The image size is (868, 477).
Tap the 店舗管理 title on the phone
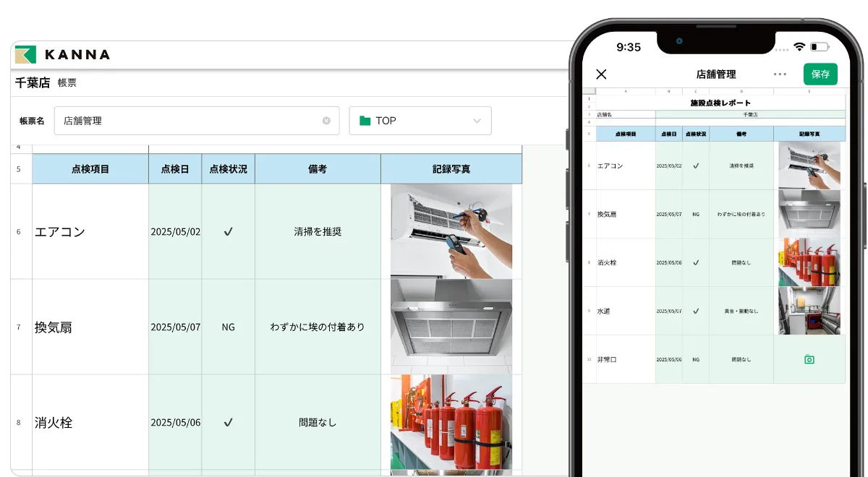pyautogui.click(x=716, y=74)
